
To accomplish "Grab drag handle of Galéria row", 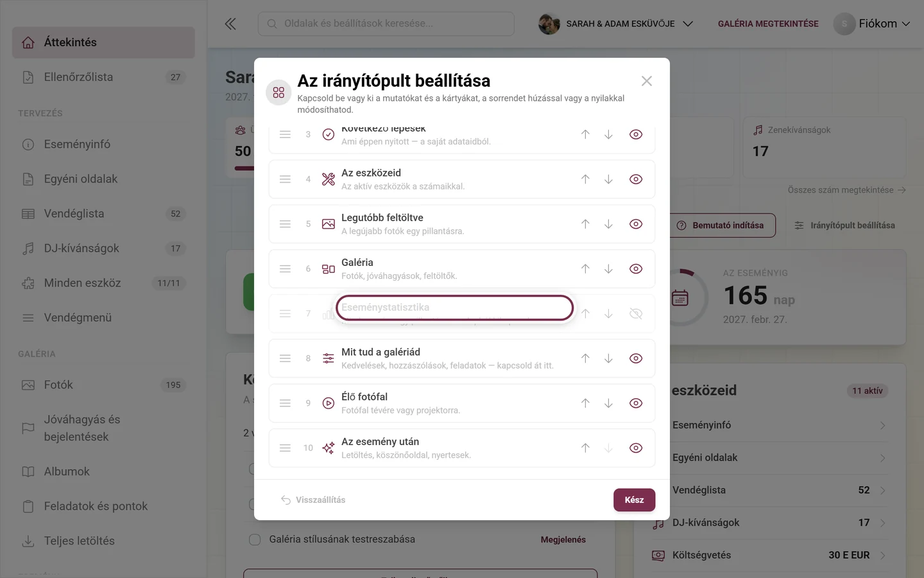I will (286, 269).
